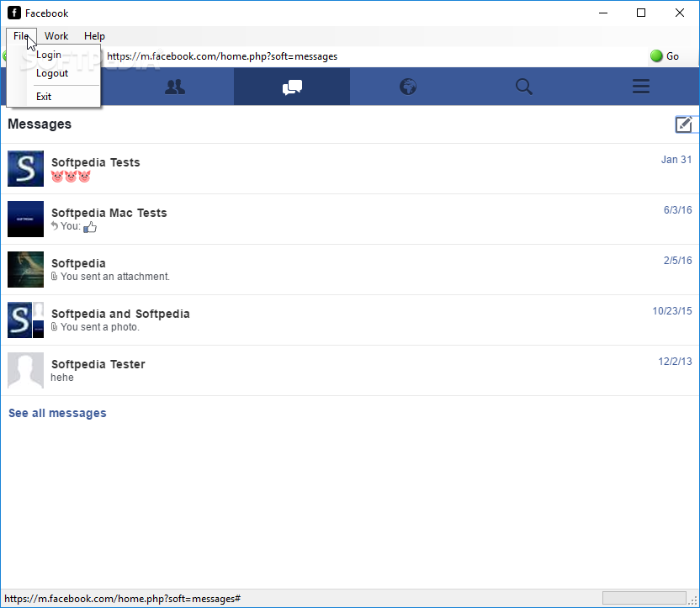Click Softpedia Tester default avatar
This screenshot has width=700, height=608.
(x=25, y=370)
